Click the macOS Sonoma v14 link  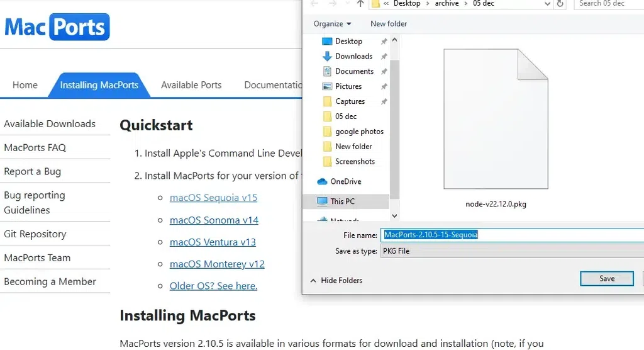point(214,220)
